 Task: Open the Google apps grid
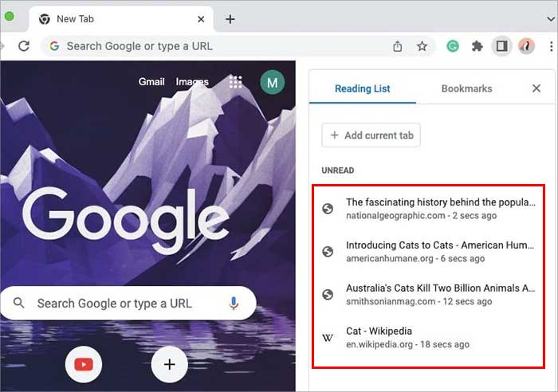click(235, 82)
